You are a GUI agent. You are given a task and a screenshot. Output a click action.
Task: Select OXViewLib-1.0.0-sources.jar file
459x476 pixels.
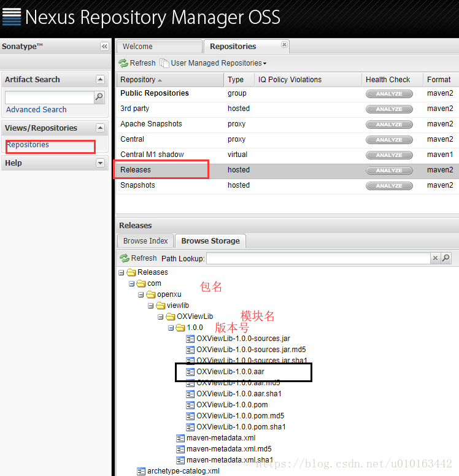(x=243, y=339)
